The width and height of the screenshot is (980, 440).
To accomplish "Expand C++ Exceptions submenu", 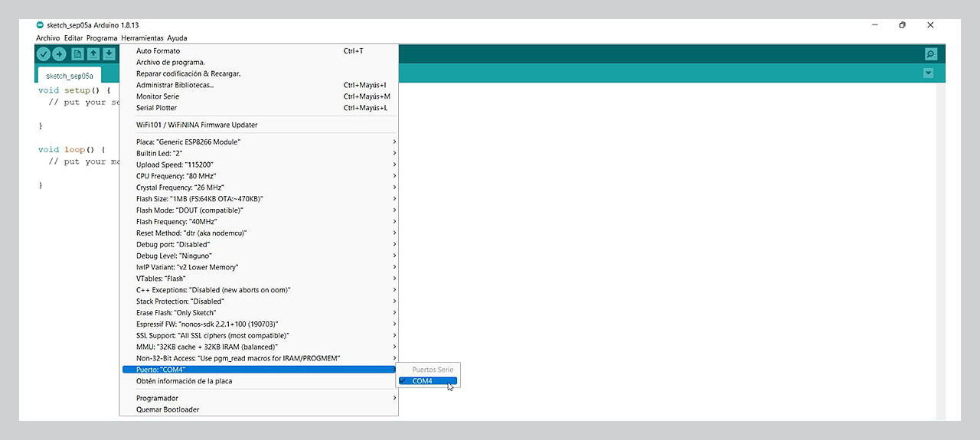I will 259,290.
